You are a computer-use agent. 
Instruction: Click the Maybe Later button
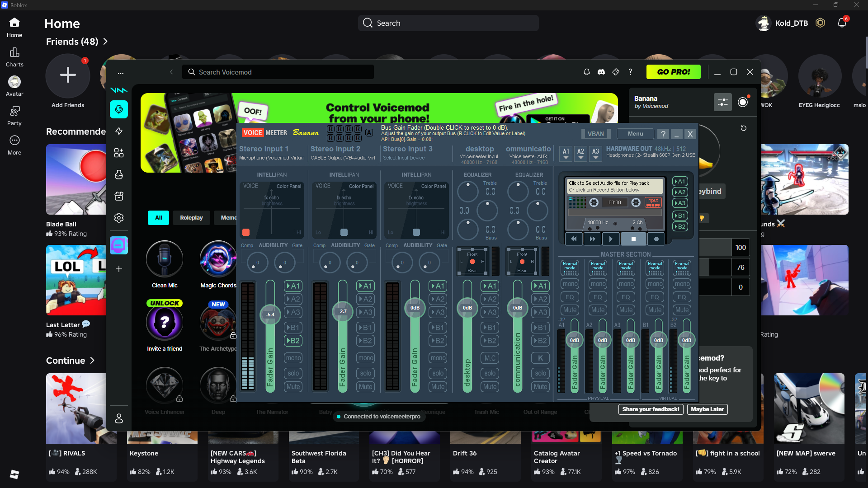tap(708, 409)
